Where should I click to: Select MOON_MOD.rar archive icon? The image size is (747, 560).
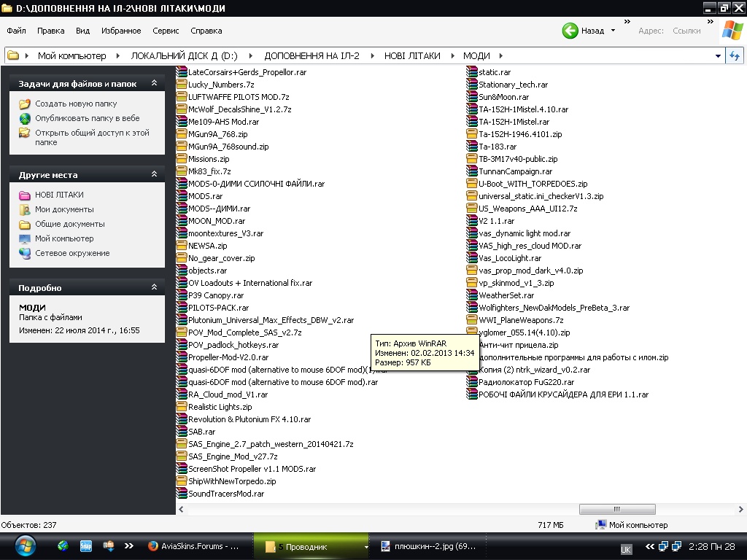(181, 220)
